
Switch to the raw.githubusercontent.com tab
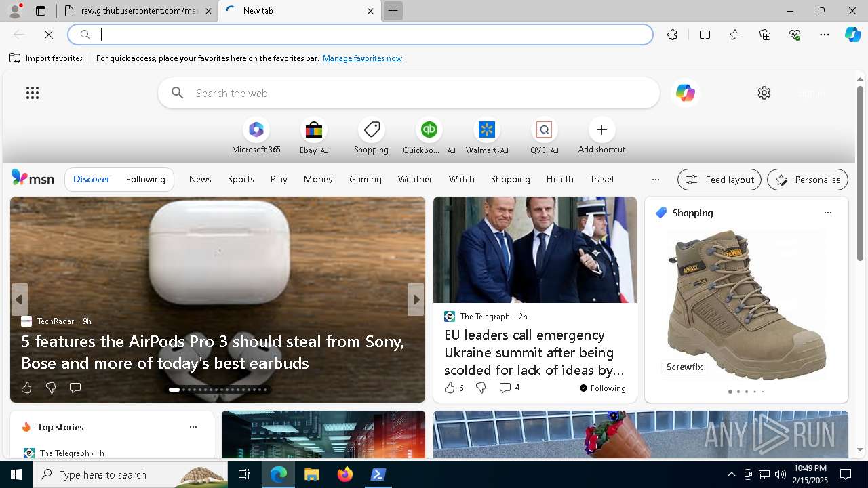pyautogui.click(x=138, y=11)
